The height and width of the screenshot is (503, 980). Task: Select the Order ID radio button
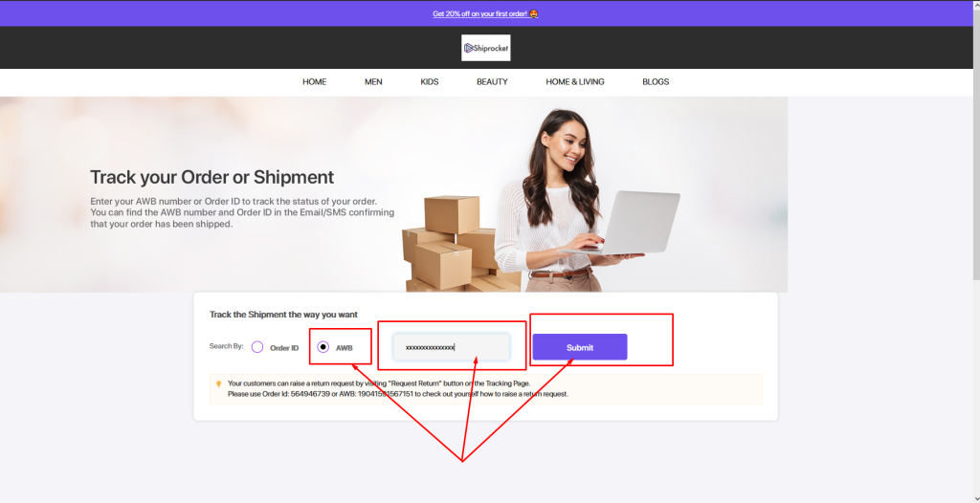click(257, 347)
